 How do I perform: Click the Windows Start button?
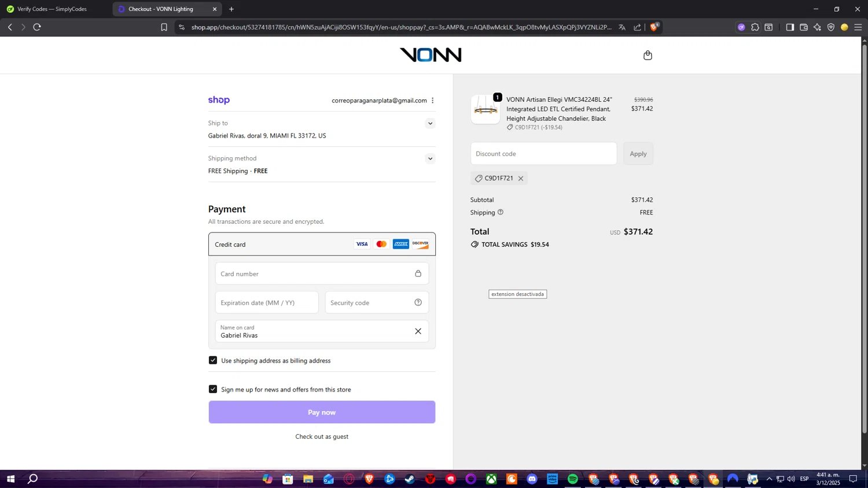10,479
